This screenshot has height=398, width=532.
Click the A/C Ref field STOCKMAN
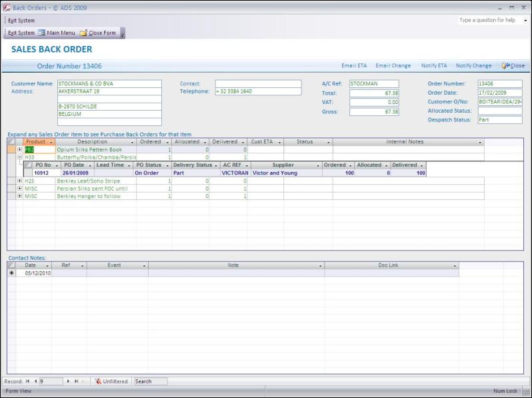[x=374, y=84]
